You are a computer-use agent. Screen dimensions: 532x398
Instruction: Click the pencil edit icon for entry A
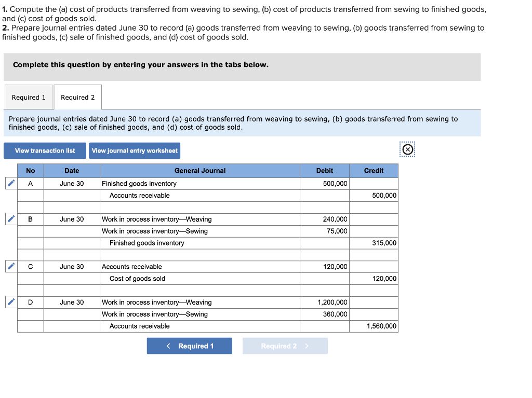point(11,183)
